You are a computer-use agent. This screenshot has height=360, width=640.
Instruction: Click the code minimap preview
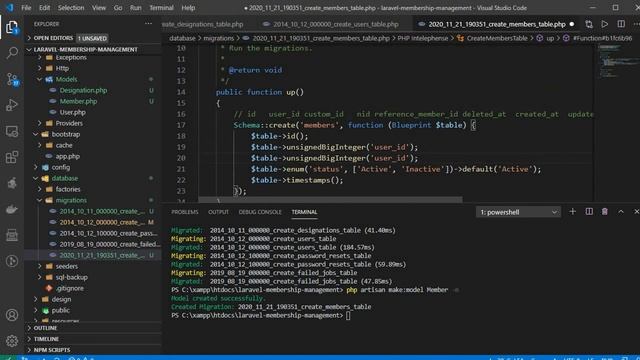616,61
